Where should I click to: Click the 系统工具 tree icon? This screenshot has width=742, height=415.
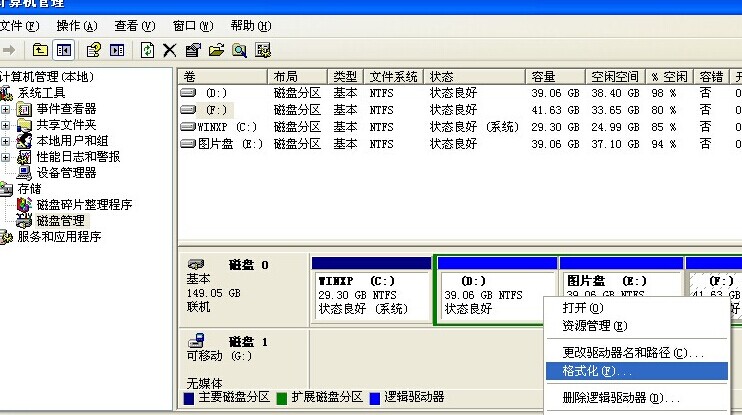6,93
